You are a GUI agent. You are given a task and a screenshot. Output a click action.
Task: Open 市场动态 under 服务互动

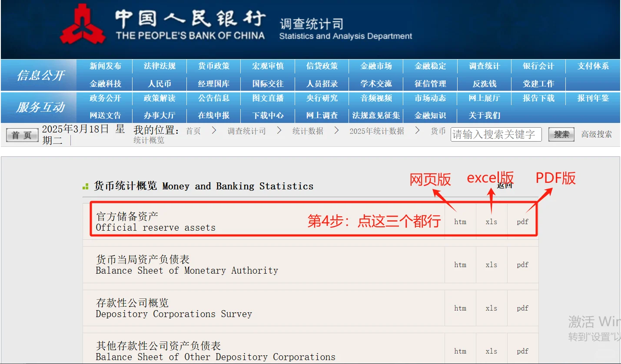[x=430, y=98]
